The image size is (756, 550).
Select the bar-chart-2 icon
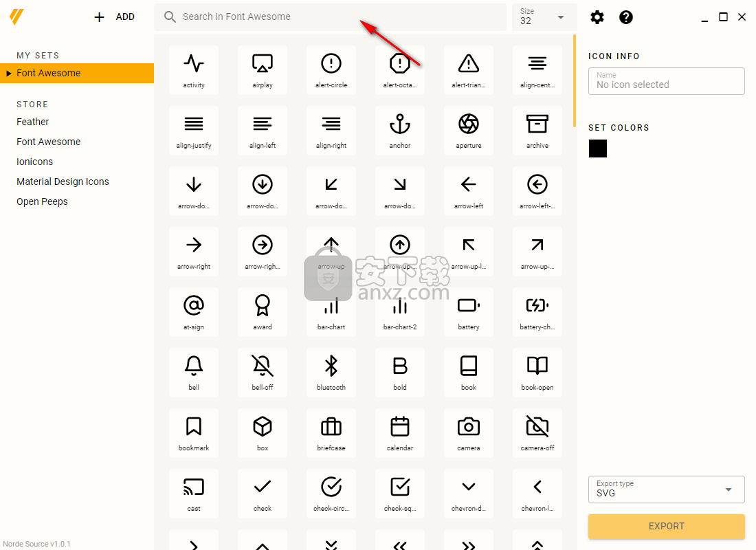pos(400,311)
